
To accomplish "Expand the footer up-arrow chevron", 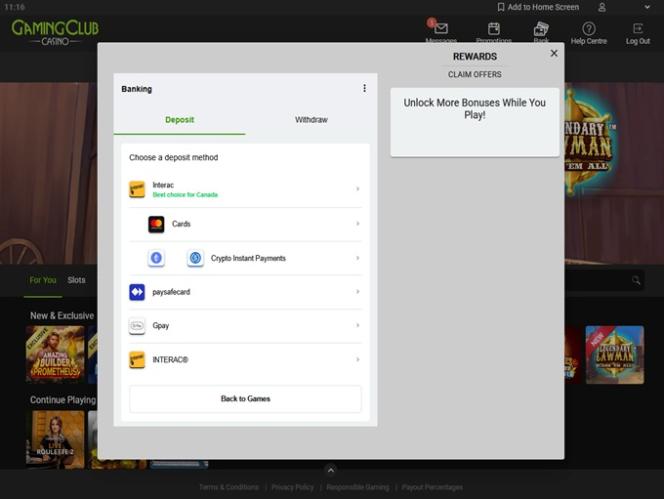I will point(331,470).
